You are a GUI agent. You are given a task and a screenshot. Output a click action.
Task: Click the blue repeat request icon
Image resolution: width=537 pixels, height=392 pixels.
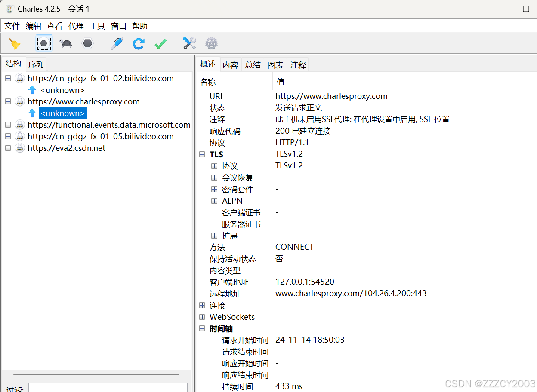[x=139, y=43]
